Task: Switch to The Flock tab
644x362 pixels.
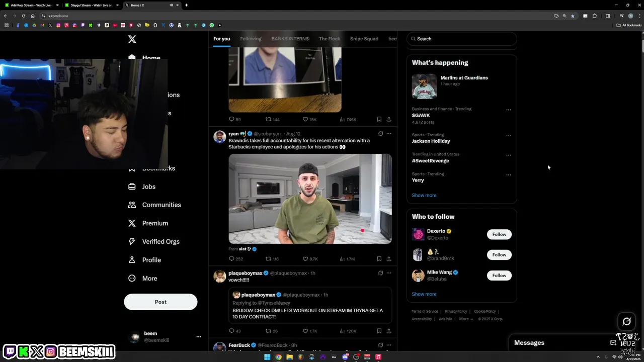Action: click(x=330, y=39)
